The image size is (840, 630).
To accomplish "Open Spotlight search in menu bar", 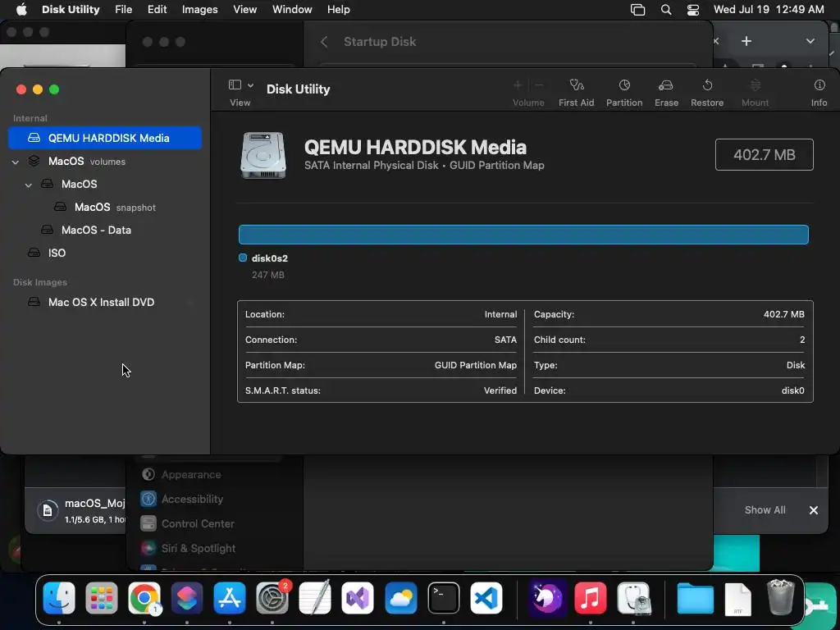I will pos(666,10).
